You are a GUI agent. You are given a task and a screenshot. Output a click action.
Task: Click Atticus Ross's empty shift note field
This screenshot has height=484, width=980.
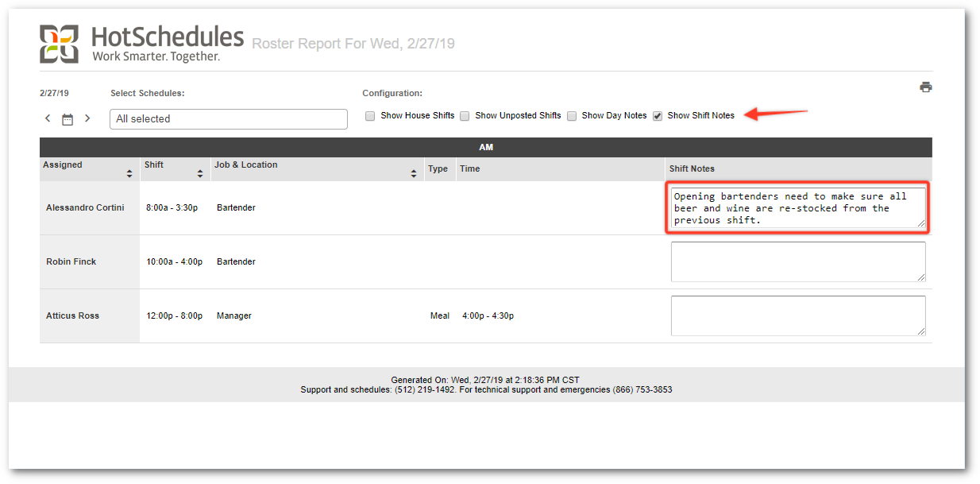(798, 316)
